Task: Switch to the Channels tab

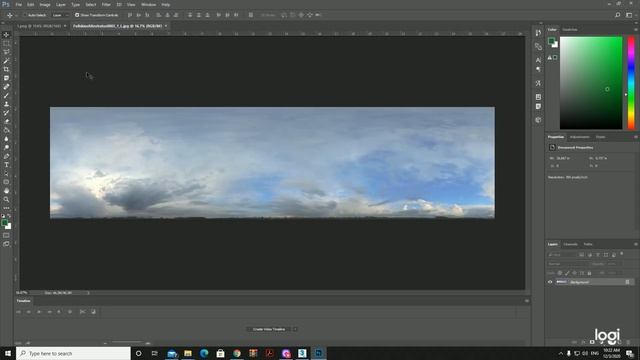Action: pyautogui.click(x=570, y=244)
